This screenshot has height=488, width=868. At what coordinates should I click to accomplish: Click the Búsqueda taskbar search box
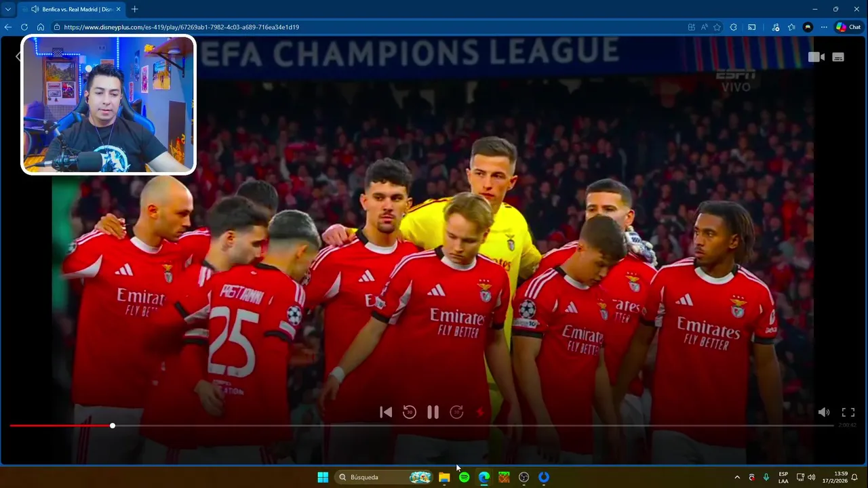point(384,477)
